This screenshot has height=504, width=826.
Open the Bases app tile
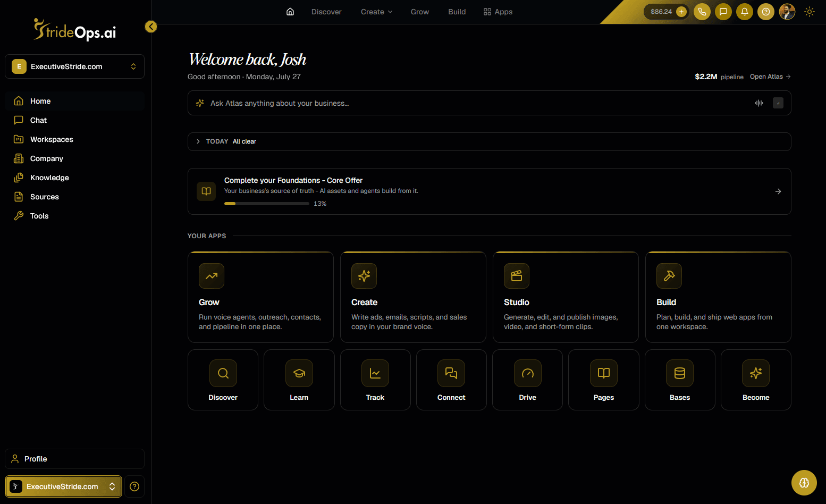680,380
